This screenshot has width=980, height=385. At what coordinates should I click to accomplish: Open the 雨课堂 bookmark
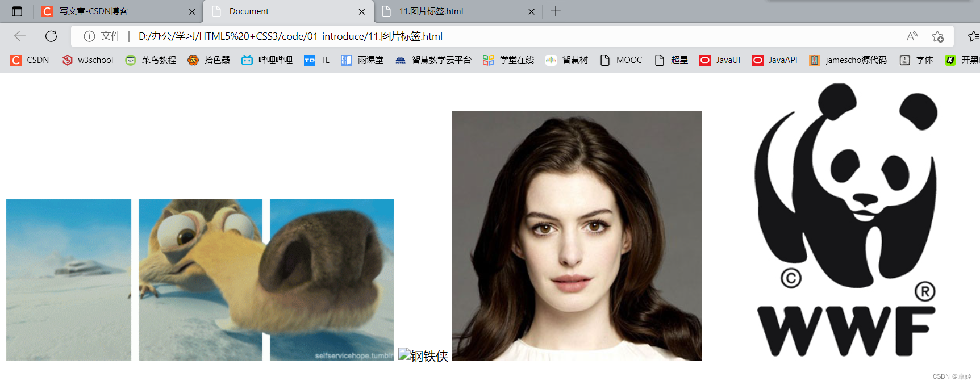click(x=362, y=60)
